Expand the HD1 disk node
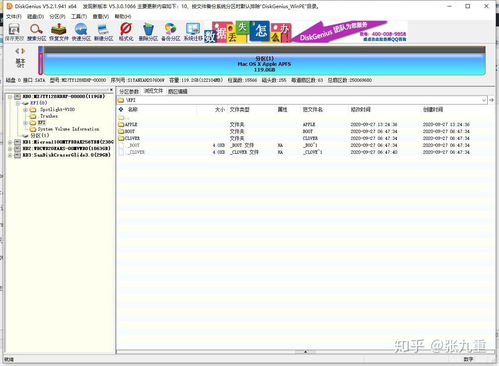The width and height of the screenshot is (499, 366). [10, 142]
